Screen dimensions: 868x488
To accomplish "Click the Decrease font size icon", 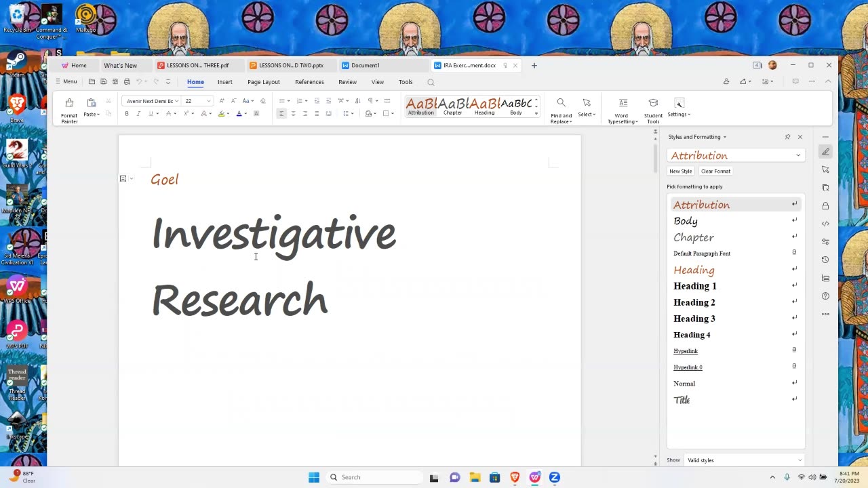I will tap(233, 101).
